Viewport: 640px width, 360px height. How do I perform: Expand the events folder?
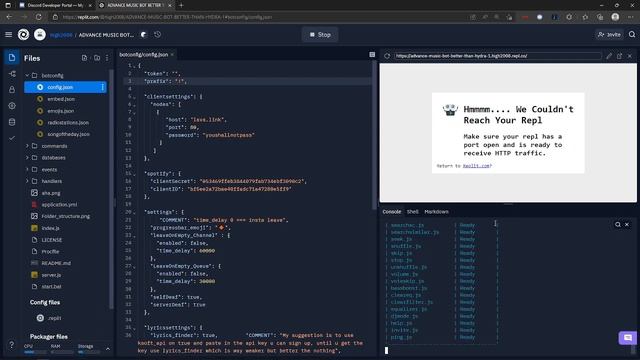[27, 169]
